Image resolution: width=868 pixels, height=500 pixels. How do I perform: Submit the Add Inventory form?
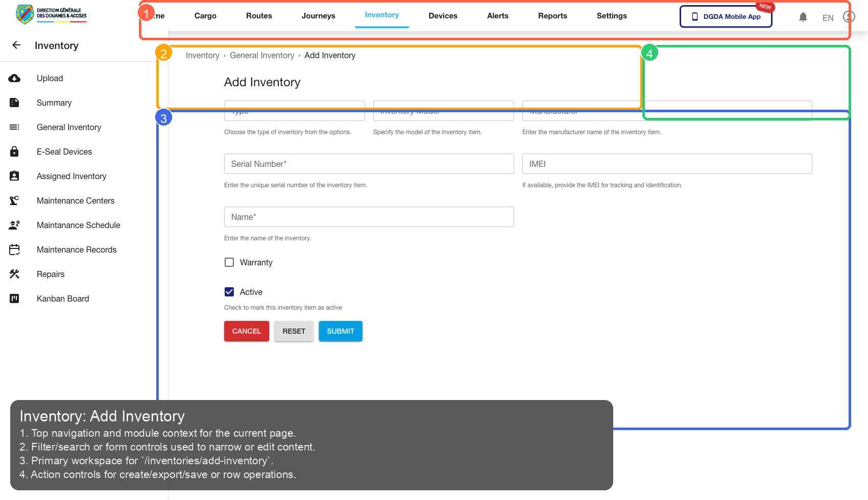click(340, 331)
